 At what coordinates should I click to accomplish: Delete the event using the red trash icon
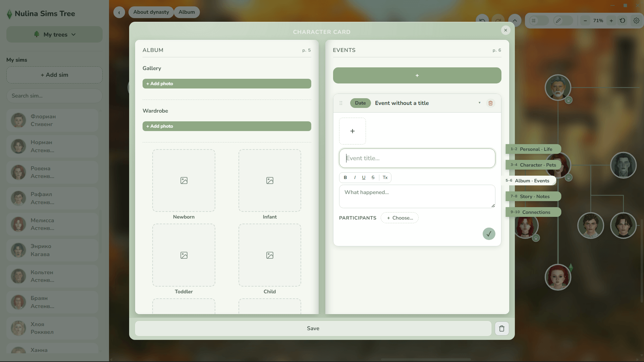coord(490,103)
